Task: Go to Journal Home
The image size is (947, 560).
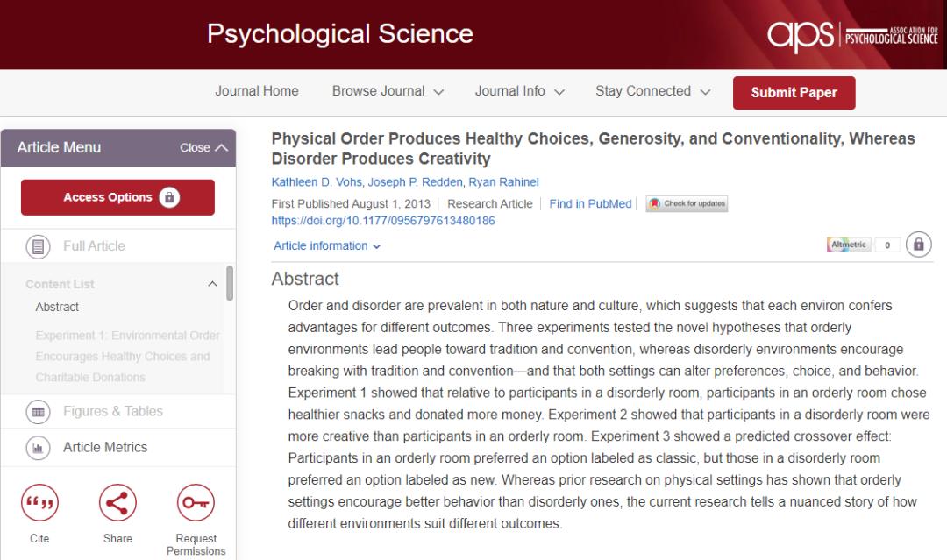Action: (257, 91)
